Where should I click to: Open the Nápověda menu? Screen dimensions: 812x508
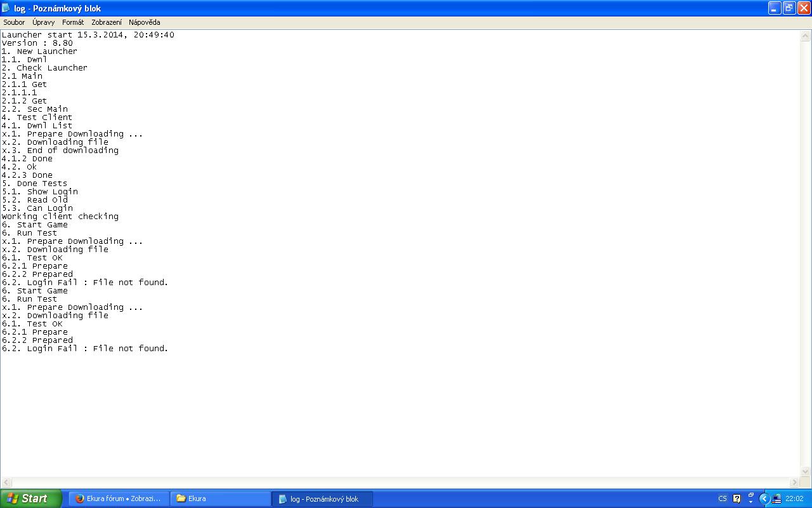(144, 22)
